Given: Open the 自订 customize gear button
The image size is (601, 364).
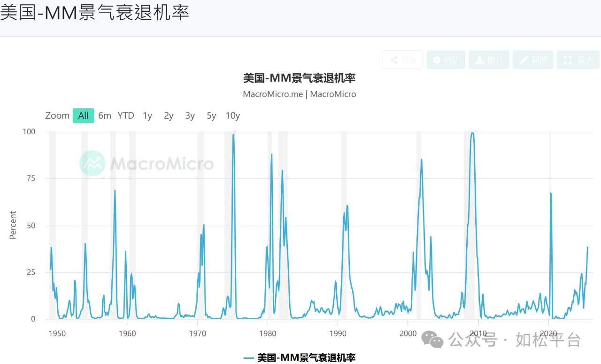Looking at the screenshot, I should click(446, 60).
